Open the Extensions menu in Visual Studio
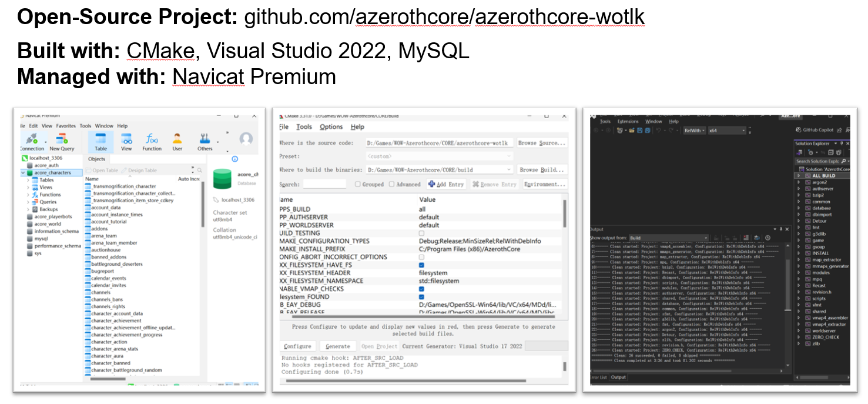 [x=628, y=121]
